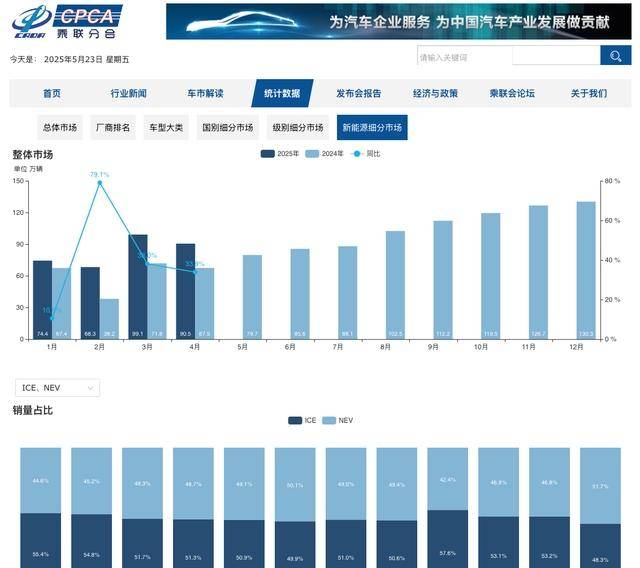Open the 行业新闻 navigation tab
The width and height of the screenshot is (640, 568).
pyautogui.click(x=129, y=93)
